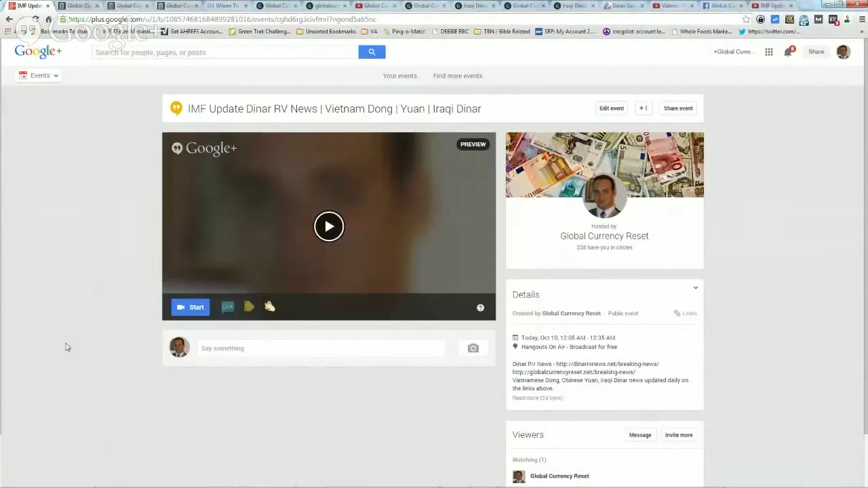Click the blue Start broadcast button
Screen dimensions: 868x488
coord(191,307)
